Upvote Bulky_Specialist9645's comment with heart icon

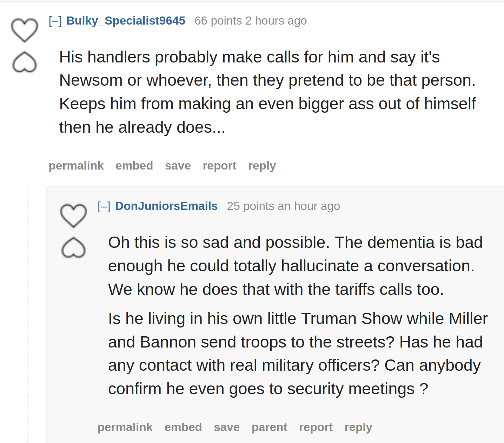click(x=25, y=30)
